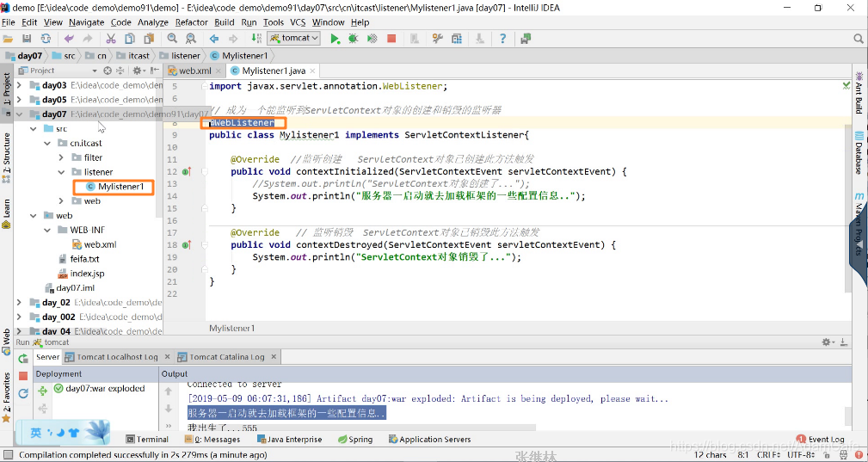868x462 pixels.
Task: Open the Event Log
Action: click(820, 440)
